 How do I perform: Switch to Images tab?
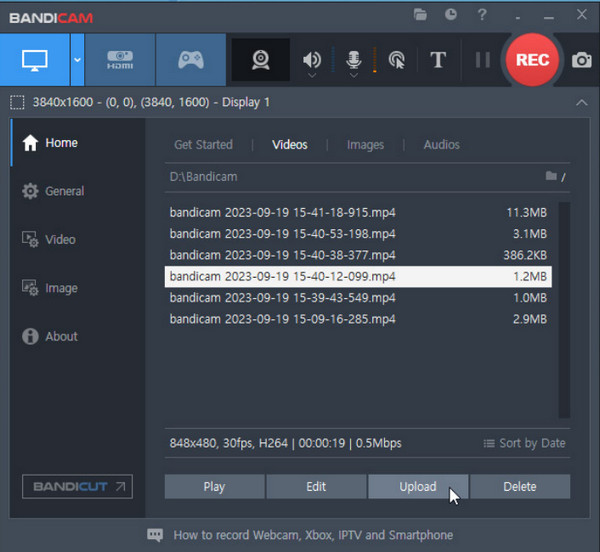click(365, 145)
